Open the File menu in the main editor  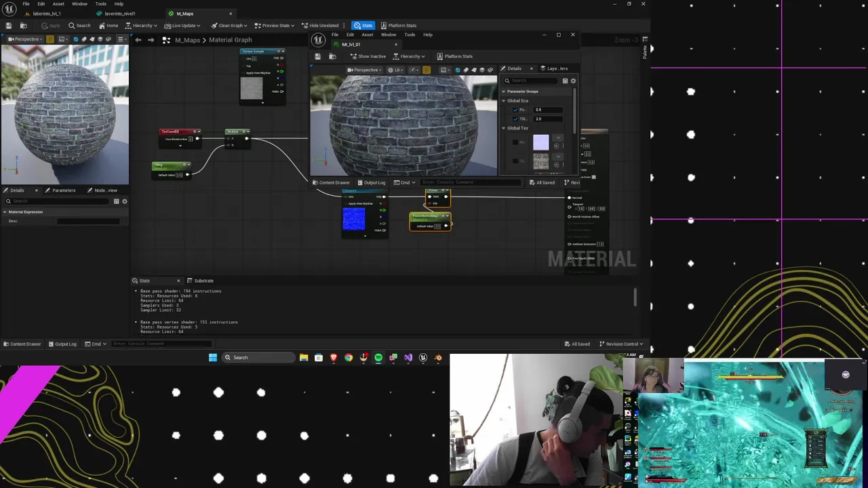(x=26, y=4)
